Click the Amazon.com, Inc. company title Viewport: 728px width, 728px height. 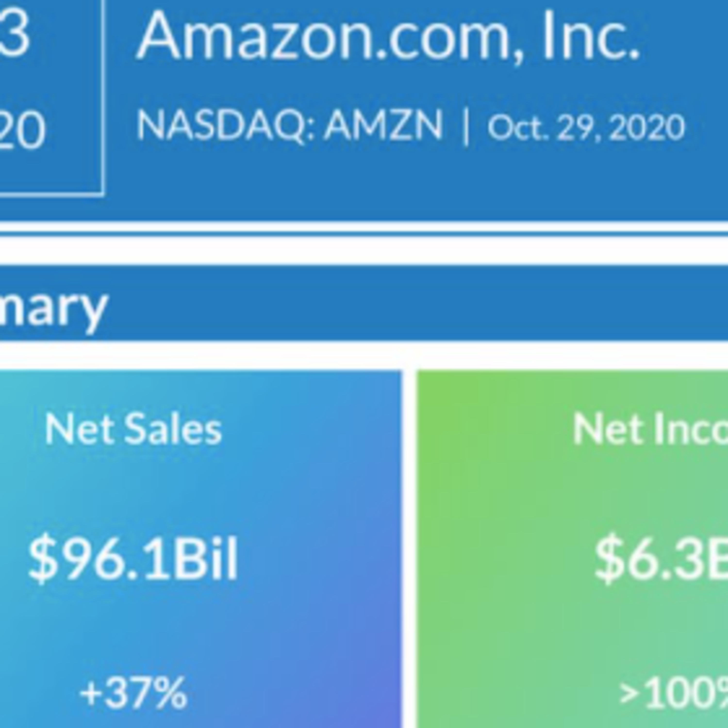[x=388, y=36]
